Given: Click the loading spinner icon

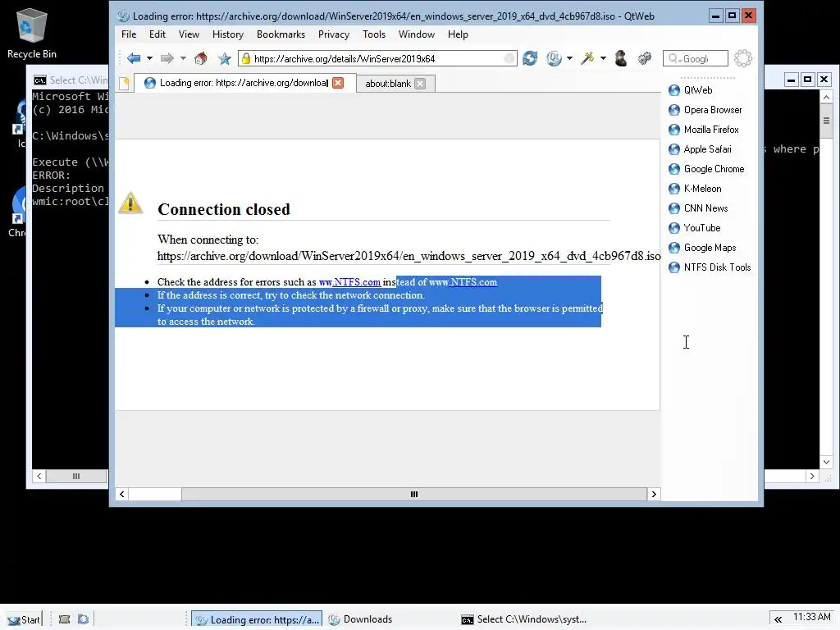Looking at the screenshot, I should [x=743, y=58].
